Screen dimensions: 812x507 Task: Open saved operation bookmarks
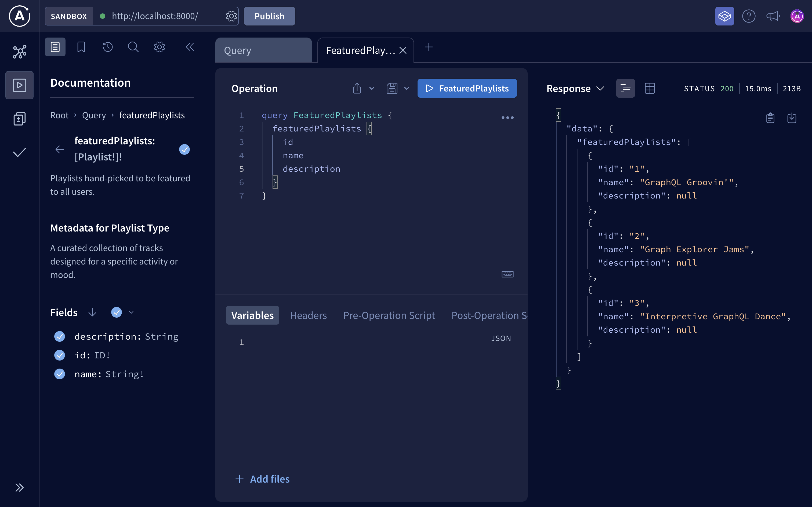[x=81, y=47]
